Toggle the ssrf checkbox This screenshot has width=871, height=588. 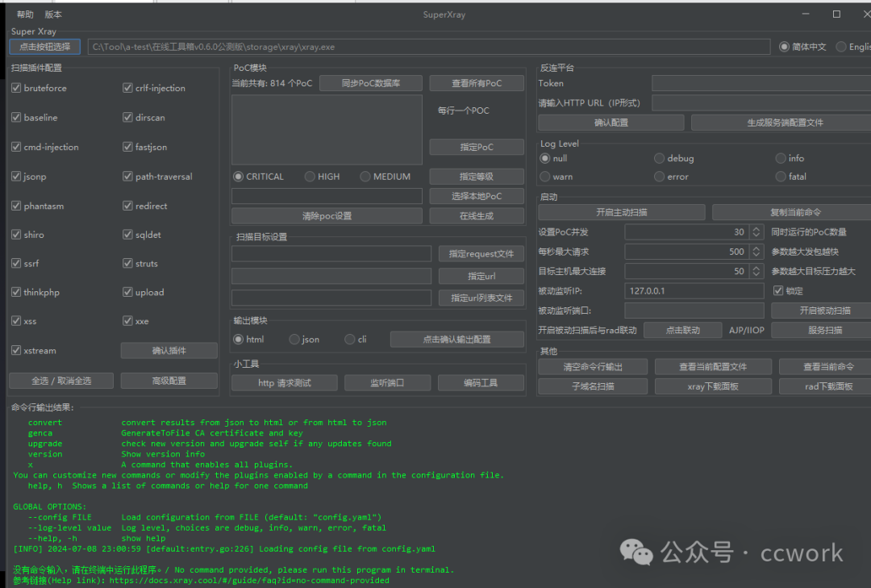[x=16, y=264]
